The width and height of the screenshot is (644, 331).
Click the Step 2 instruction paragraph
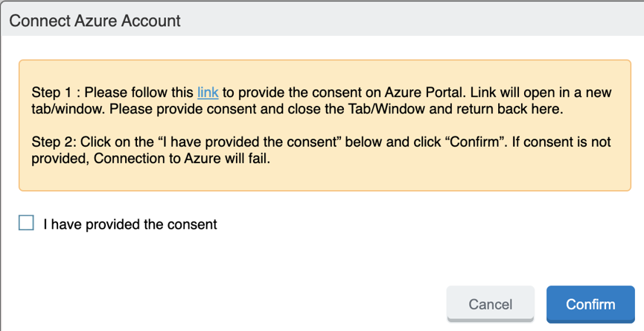[320, 149]
